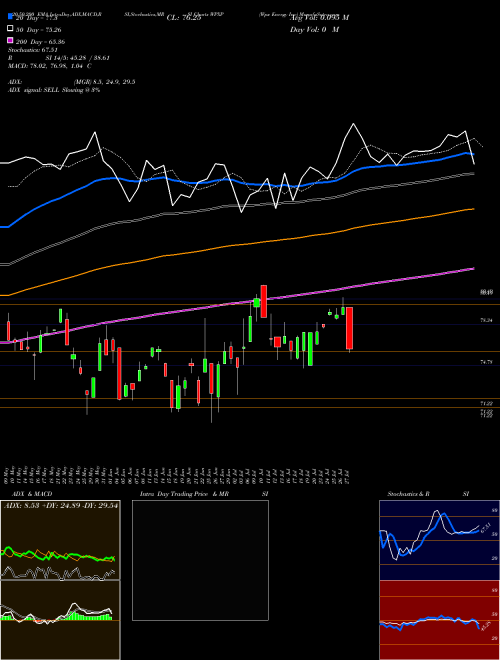The image size is (500, 660).
Task: Select the '200 Day - 65.86' legend text
Action: (40, 42)
